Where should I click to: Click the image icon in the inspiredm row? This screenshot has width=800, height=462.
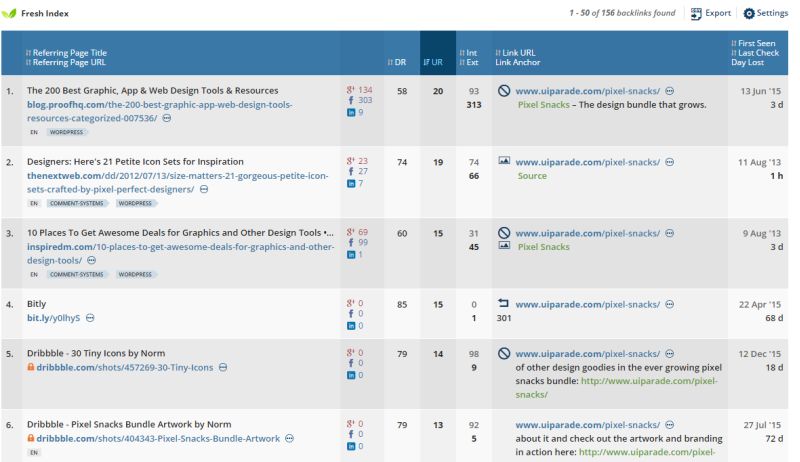point(504,246)
